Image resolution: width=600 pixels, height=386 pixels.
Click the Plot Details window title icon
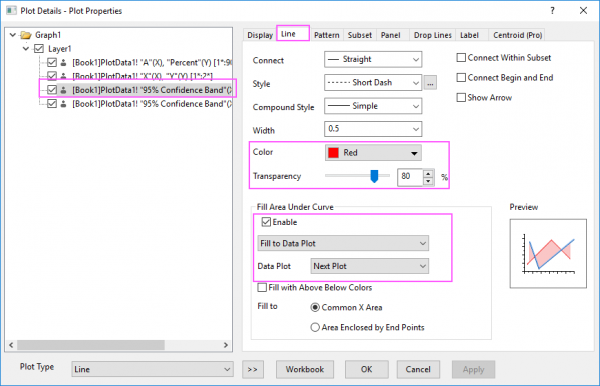point(11,10)
